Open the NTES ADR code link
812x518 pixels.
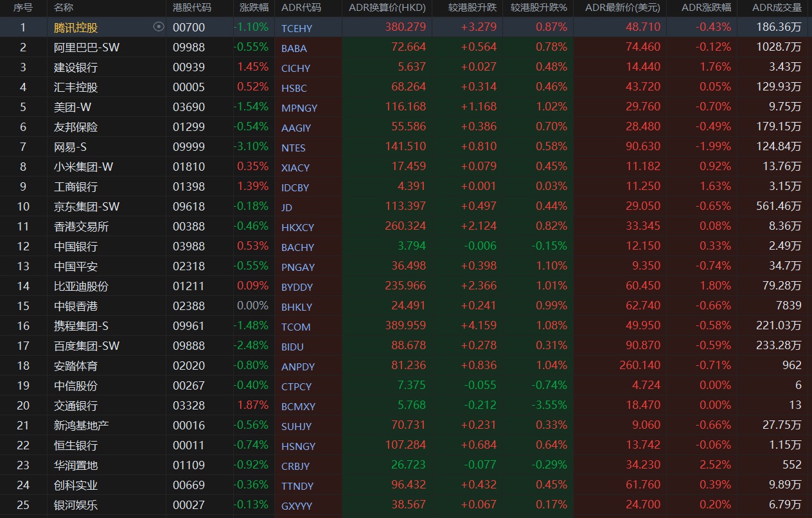pyautogui.click(x=293, y=148)
